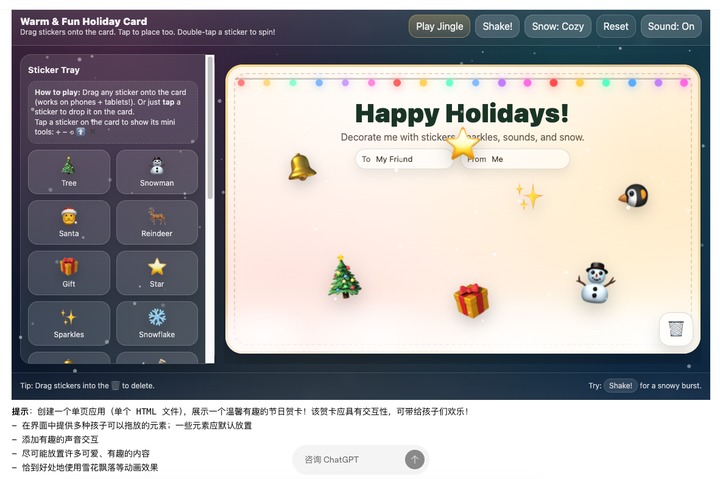Viewport: 720px width, 479px height.
Task: Tap the Gift sticker in tray
Action: click(69, 273)
